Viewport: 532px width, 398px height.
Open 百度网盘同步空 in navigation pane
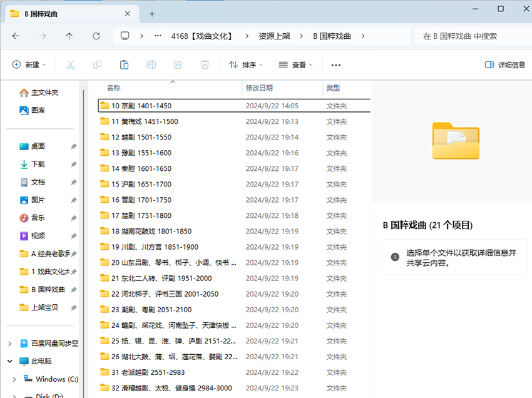pos(49,344)
